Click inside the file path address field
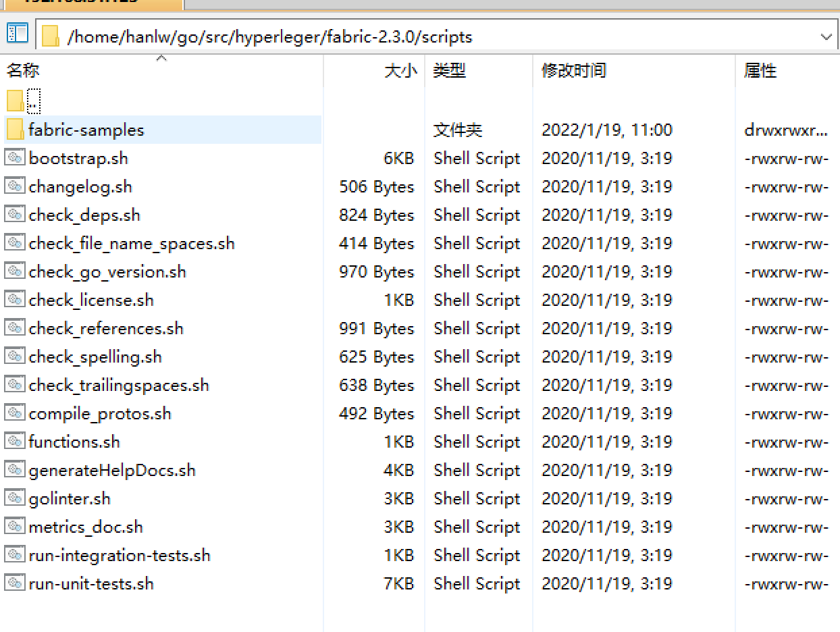840x632 pixels. 405,36
